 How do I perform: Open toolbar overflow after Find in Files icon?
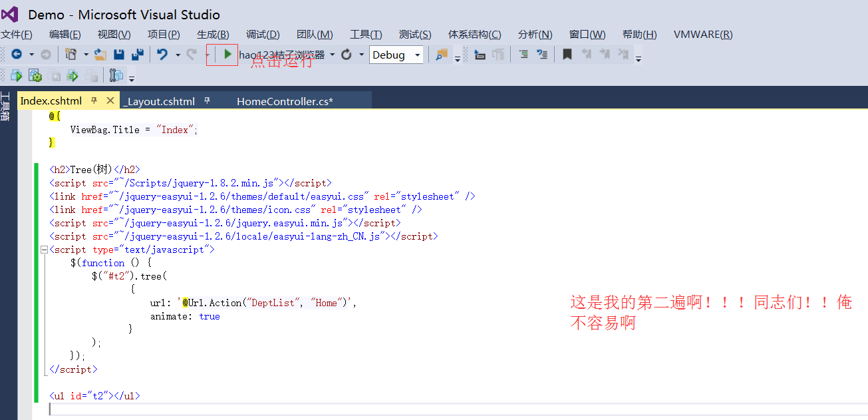(x=458, y=59)
